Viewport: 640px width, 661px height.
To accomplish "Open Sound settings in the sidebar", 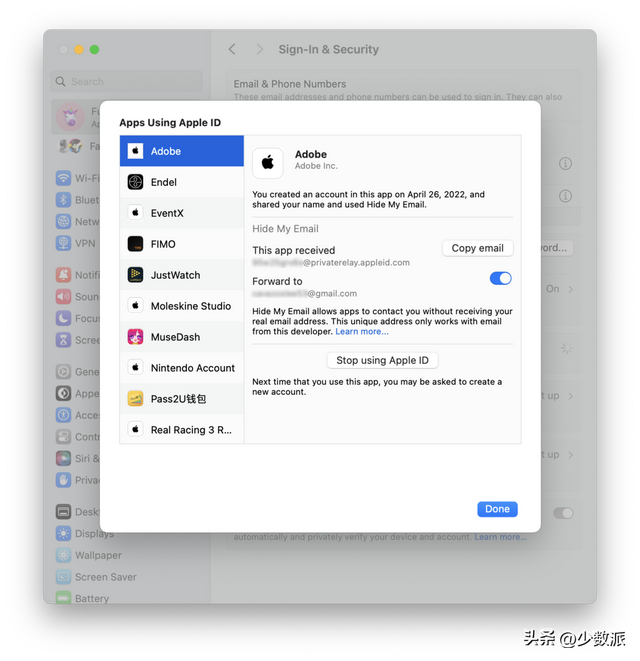I will coord(78,297).
